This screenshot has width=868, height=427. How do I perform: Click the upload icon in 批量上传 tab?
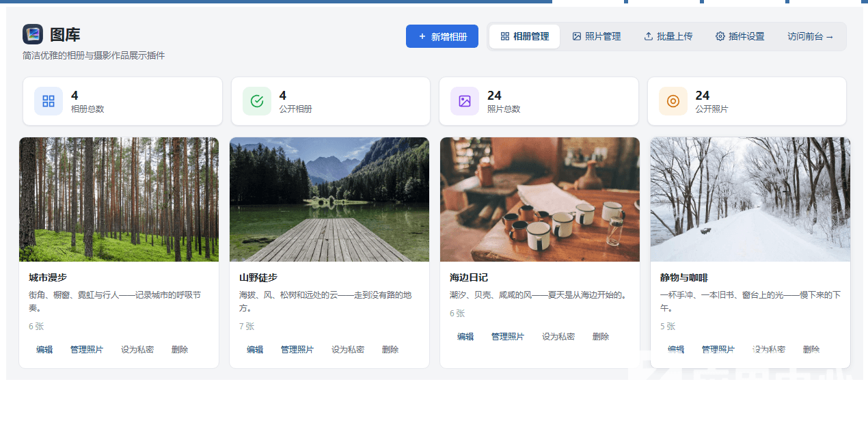(x=649, y=36)
